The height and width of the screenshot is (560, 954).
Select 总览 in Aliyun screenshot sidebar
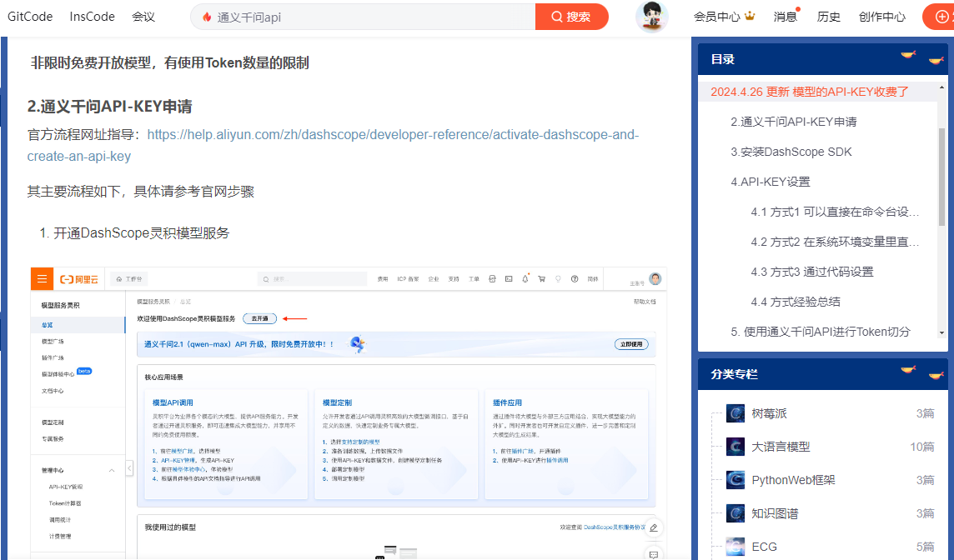click(x=78, y=325)
